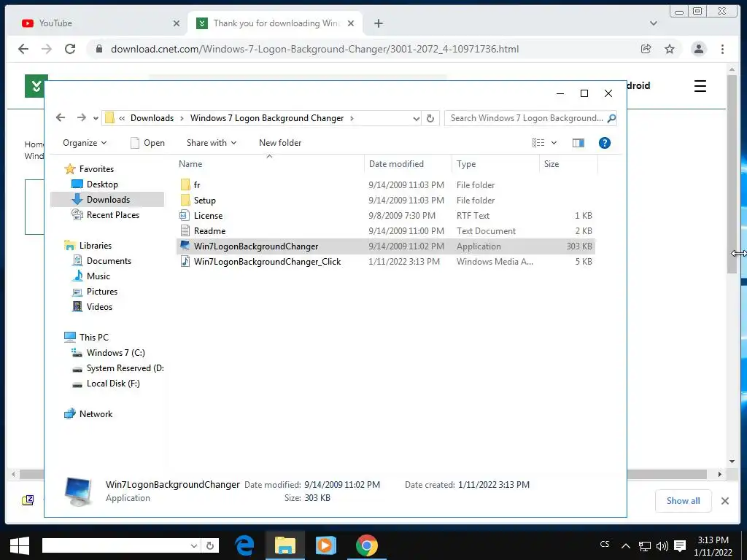Image resolution: width=747 pixels, height=560 pixels.
Task: Click the Explorer forward arrow
Action: click(82, 117)
